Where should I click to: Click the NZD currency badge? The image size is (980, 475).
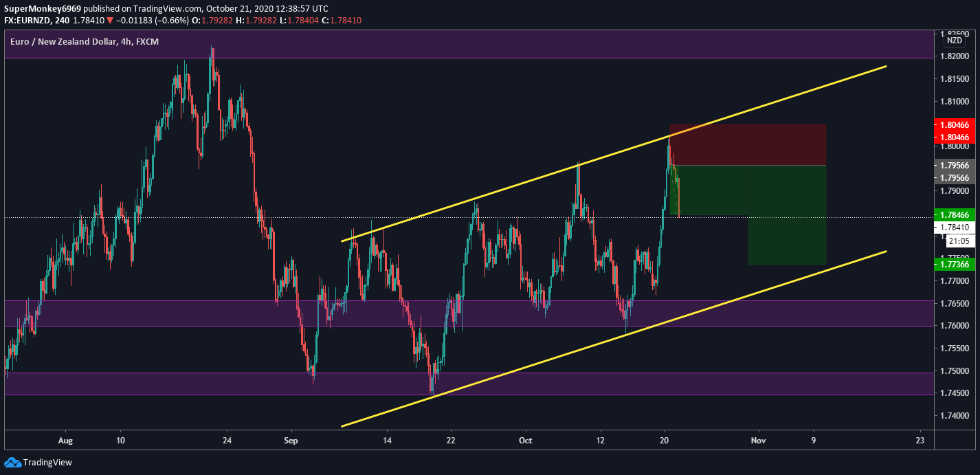coord(955,41)
